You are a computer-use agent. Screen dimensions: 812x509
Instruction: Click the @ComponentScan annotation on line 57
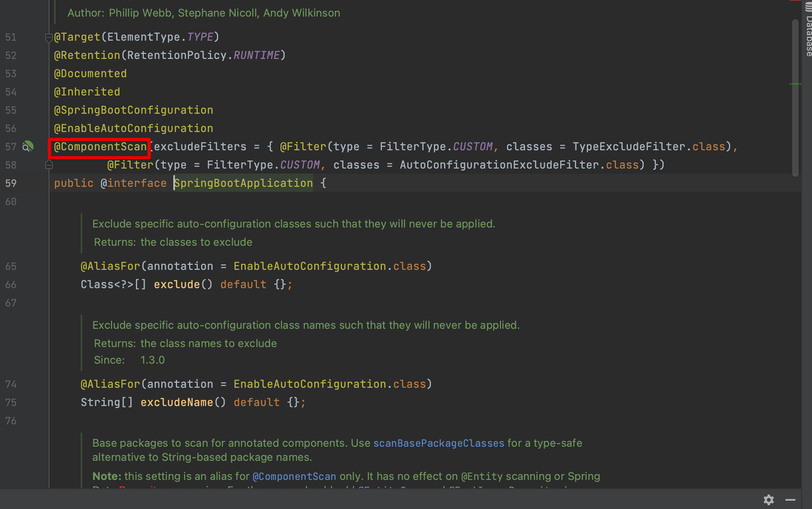click(100, 146)
